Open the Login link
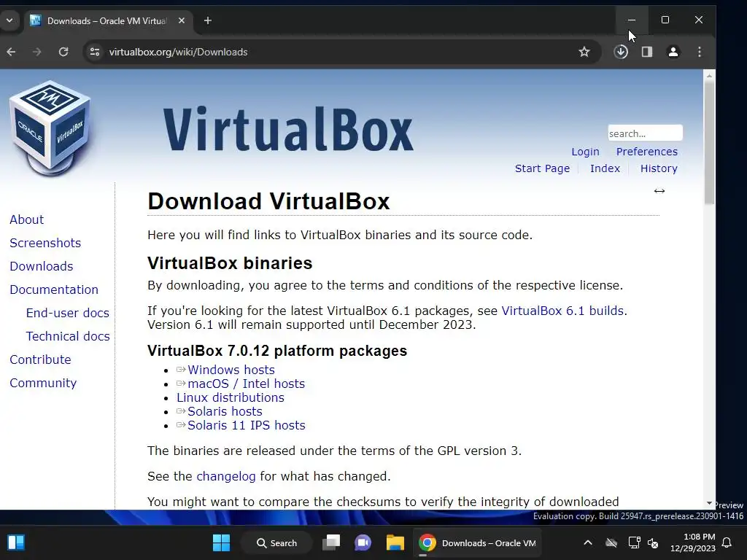Image resolution: width=747 pixels, height=560 pixels. click(x=585, y=152)
